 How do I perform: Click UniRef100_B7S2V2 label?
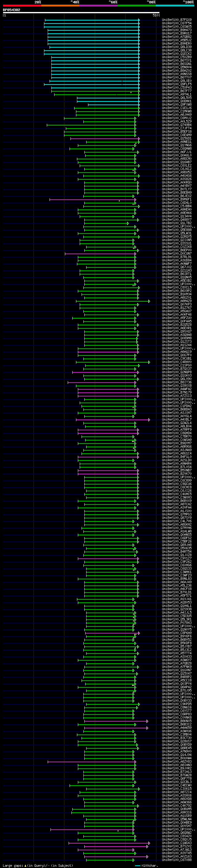(x=177, y=846)
